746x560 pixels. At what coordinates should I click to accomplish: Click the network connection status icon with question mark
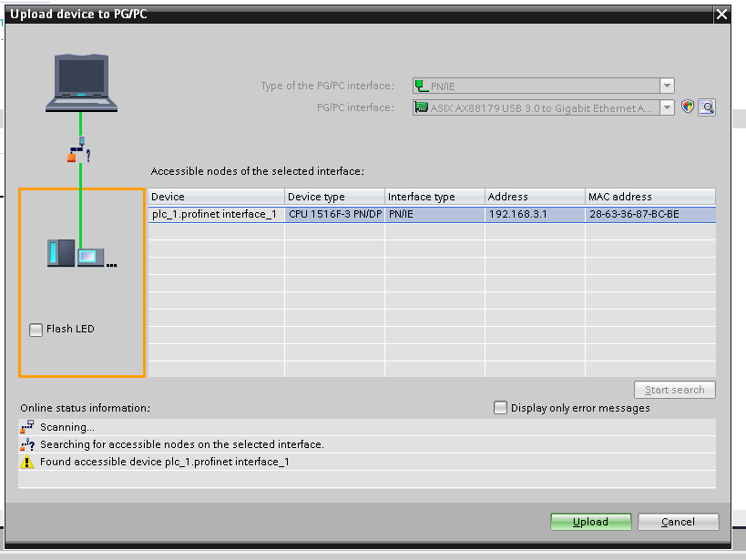pyautogui.click(x=79, y=150)
